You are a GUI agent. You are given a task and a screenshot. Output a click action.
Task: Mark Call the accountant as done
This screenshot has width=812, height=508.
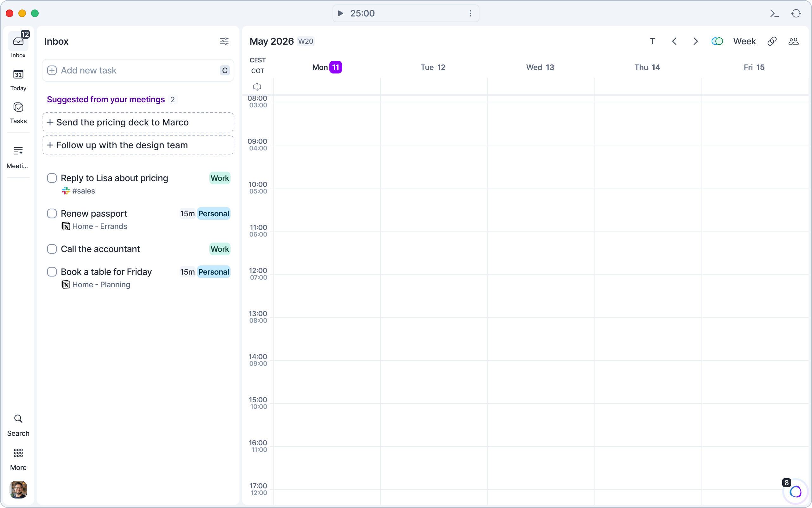52,249
